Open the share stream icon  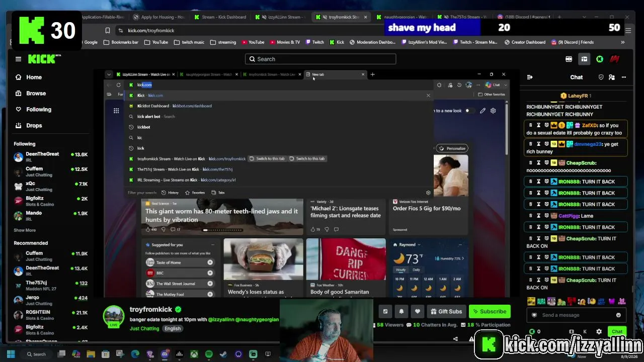(x=455, y=338)
